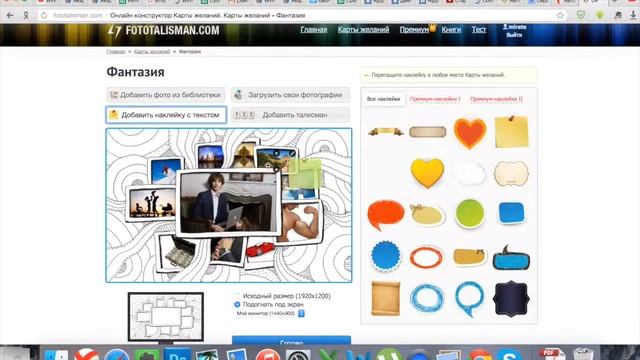Image resolution: width=640 pixels, height=360 pixels.
Task: Click the browser address bar
Action: click(302, 16)
